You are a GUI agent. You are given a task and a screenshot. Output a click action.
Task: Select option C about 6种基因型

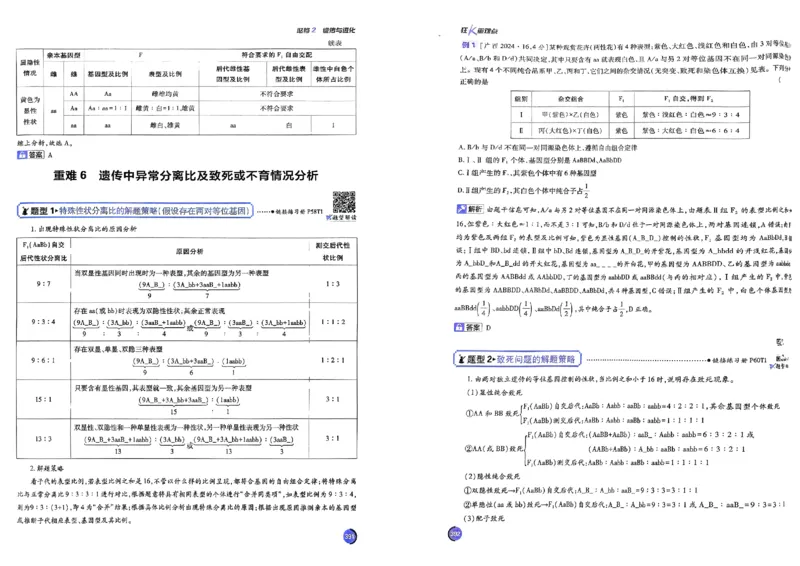coord(528,173)
